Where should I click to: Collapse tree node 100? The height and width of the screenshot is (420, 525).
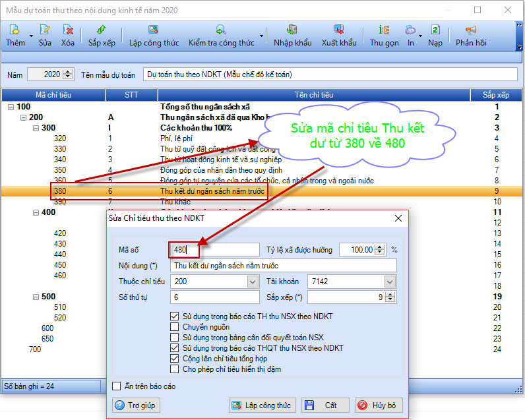pos(11,107)
